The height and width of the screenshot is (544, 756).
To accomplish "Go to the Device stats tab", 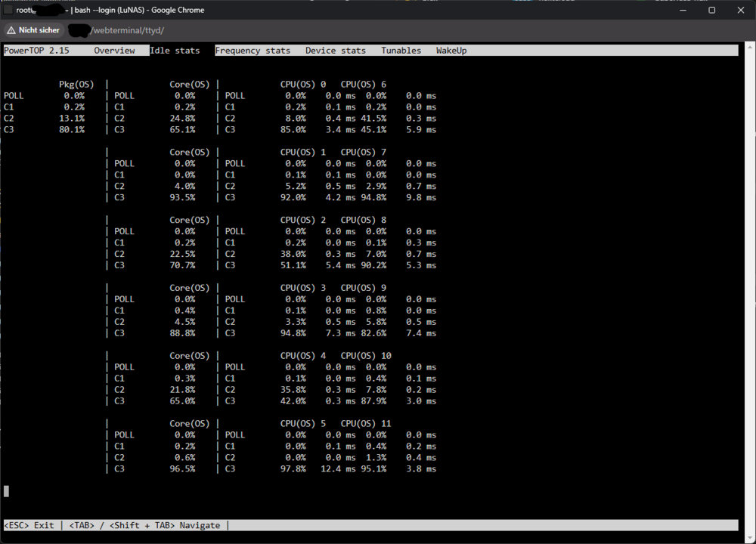I will 336,51.
